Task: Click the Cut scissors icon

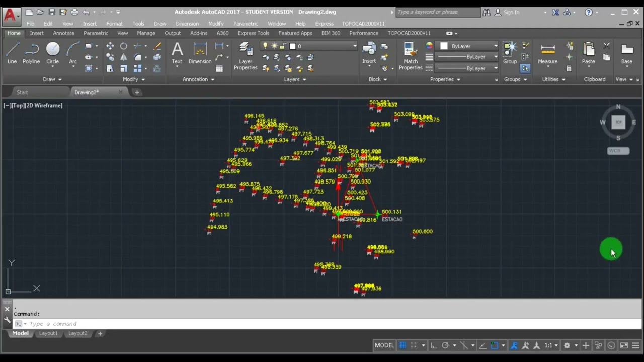Action: [x=606, y=46]
